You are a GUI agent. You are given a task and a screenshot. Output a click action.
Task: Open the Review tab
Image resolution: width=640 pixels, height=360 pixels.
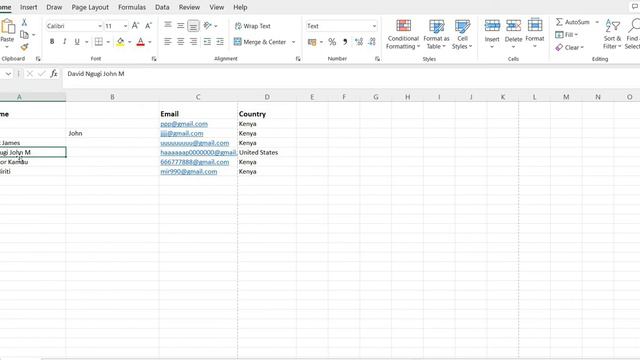point(189,7)
